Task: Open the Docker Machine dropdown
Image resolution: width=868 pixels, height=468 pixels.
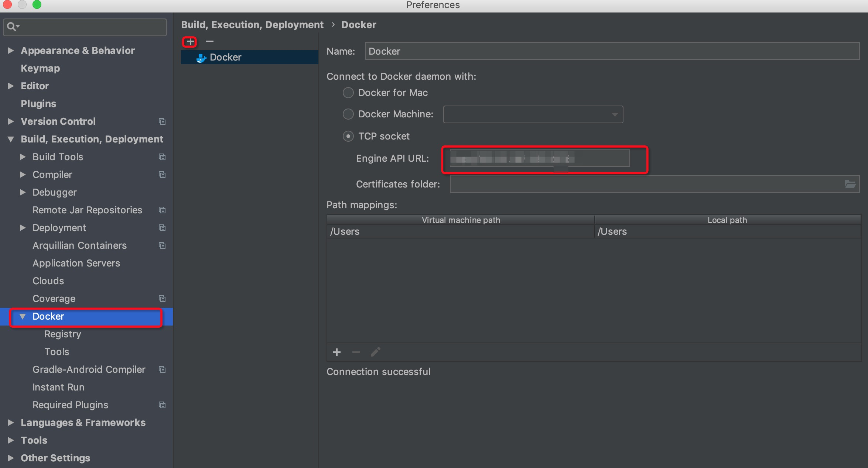Action: coord(614,114)
